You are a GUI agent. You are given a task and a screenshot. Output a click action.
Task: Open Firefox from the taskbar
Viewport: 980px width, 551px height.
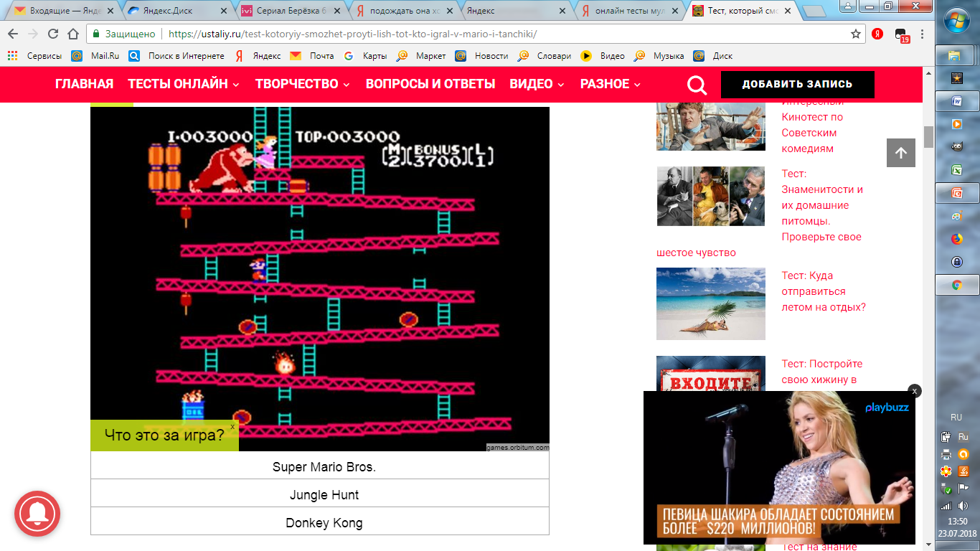pyautogui.click(x=956, y=239)
